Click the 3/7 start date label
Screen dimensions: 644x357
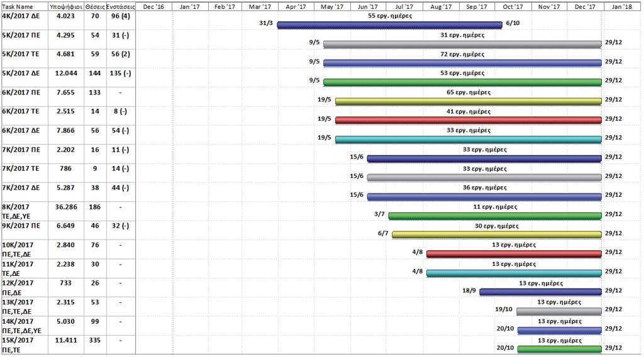(x=379, y=214)
